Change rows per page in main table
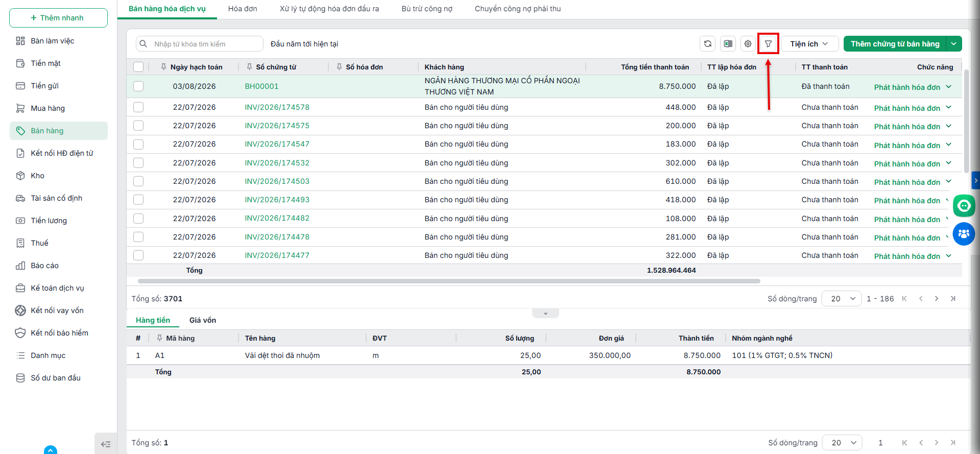The height and width of the screenshot is (454, 980). 842,299
